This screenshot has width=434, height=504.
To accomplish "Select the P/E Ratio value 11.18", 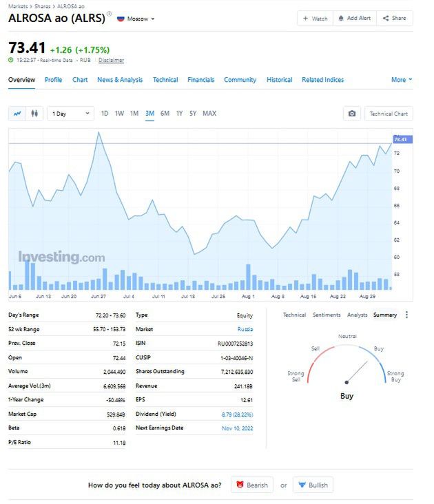I will click(119, 443).
